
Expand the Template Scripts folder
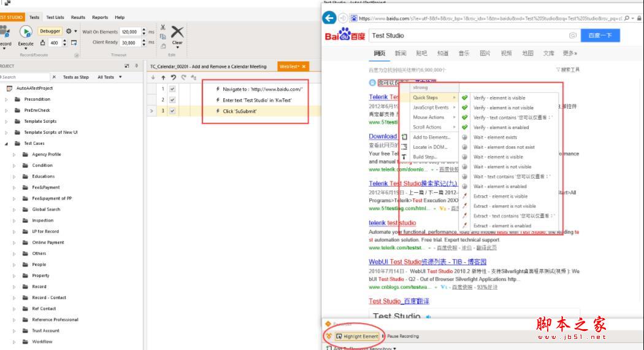[6, 122]
